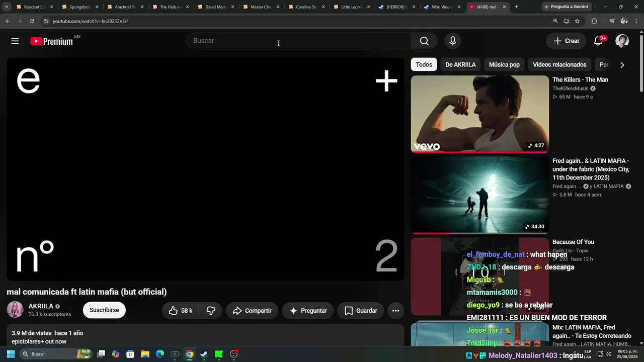Open the under the fabric video thumbnail

point(480,195)
